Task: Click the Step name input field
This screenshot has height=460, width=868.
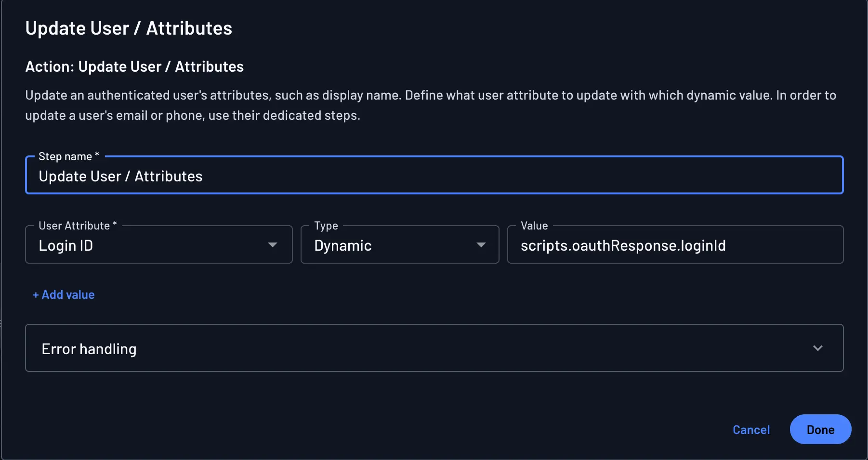Action: pos(434,175)
